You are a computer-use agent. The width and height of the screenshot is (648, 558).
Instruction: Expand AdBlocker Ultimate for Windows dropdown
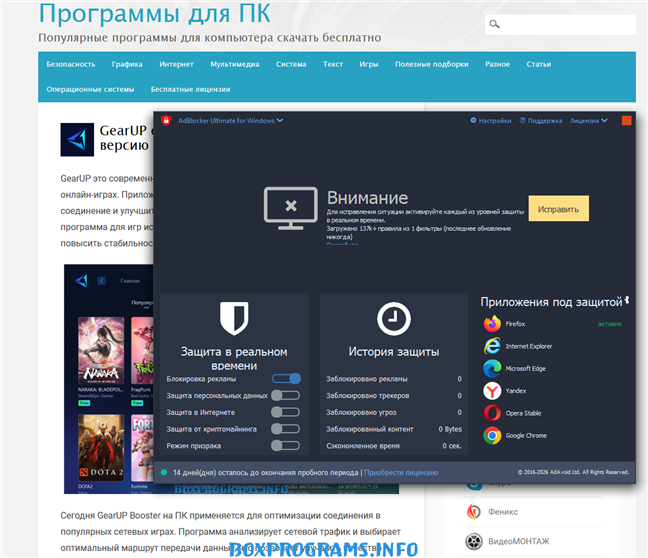(230, 121)
